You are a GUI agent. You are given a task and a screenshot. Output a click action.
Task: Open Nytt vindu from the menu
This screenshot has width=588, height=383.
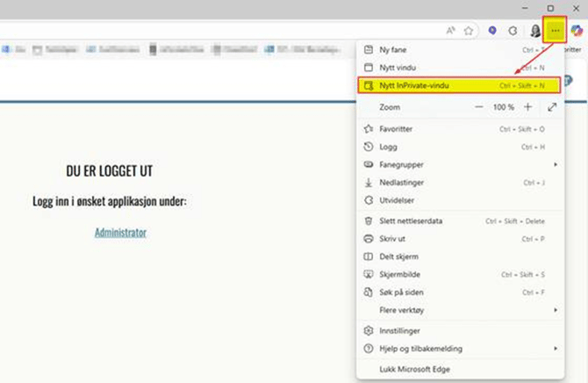pos(398,68)
